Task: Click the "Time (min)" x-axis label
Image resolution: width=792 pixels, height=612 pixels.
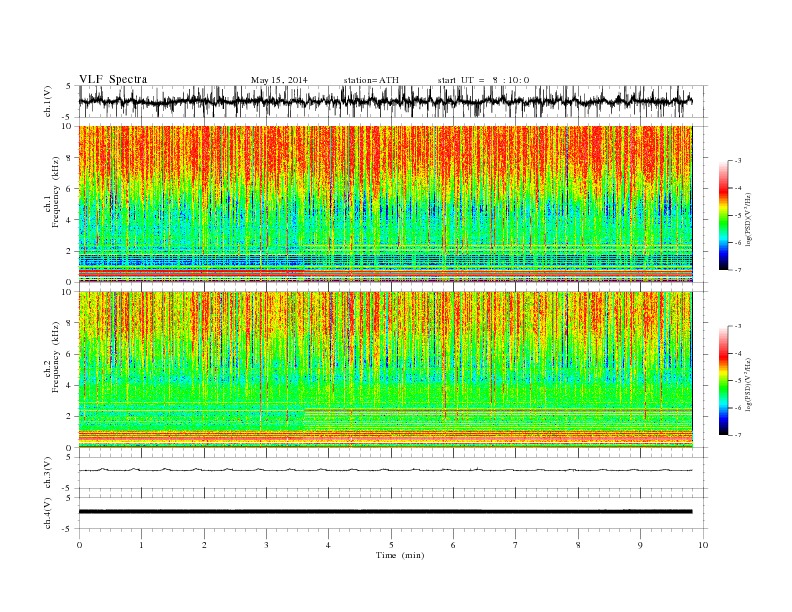Action: (400, 555)
